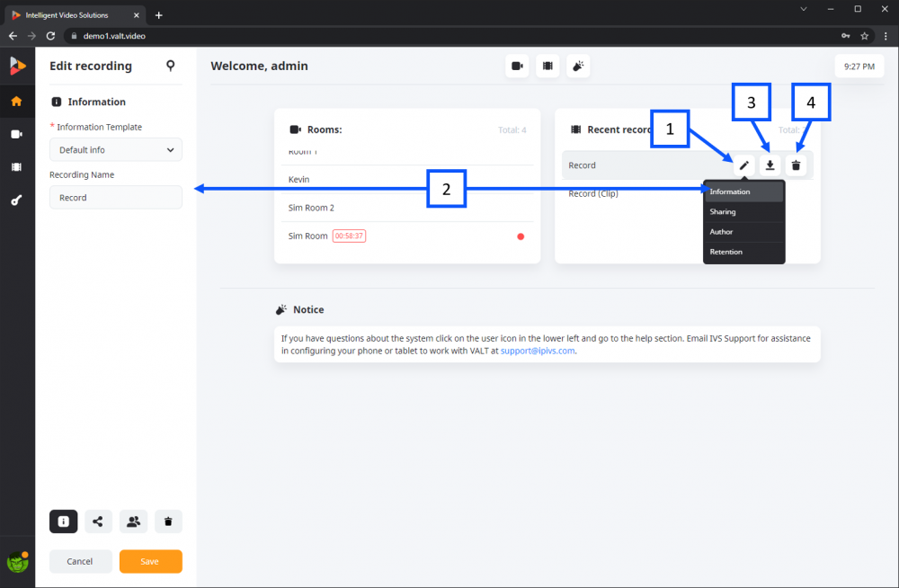Click pencil edit icon on Record row
The height and width of the screenshot is (588, 899).
(743, 165)
